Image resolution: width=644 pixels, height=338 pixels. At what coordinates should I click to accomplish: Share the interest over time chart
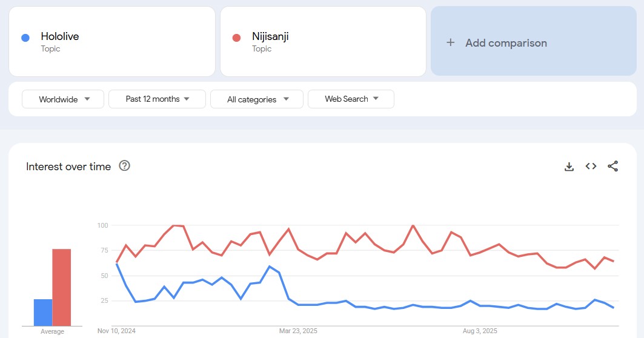[x=612, y=167]
